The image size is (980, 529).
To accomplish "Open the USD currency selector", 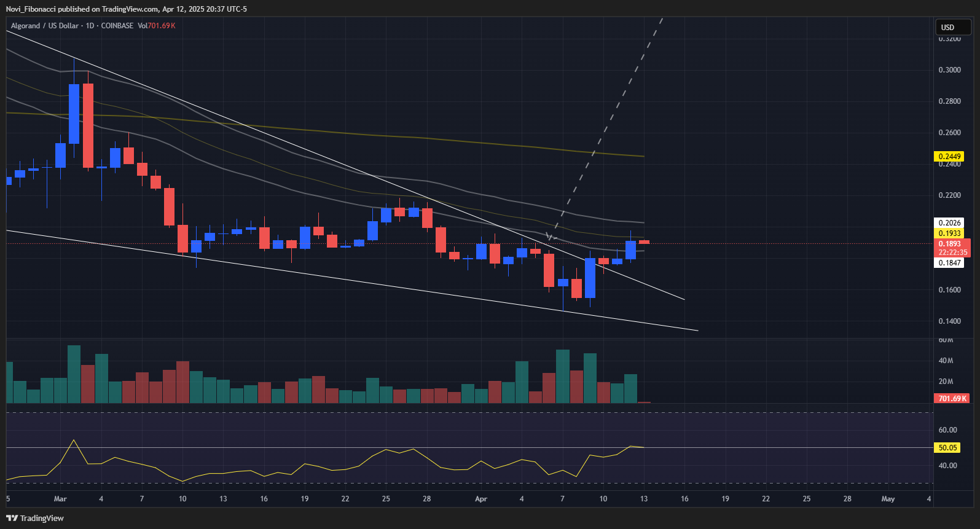I will point(953,27).
